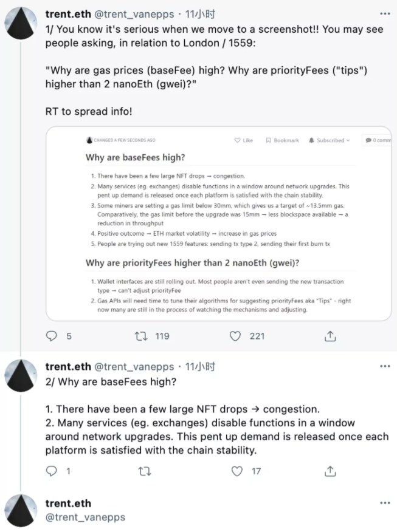Viewport: 397px width, 532px height.
Task: Open more options for first tweet
Action: (384, 13)
